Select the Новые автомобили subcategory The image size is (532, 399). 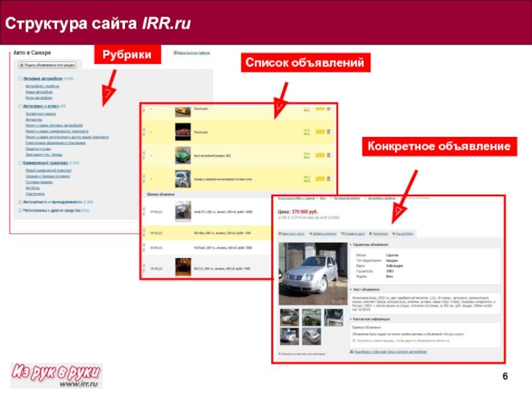pos(39,92)
